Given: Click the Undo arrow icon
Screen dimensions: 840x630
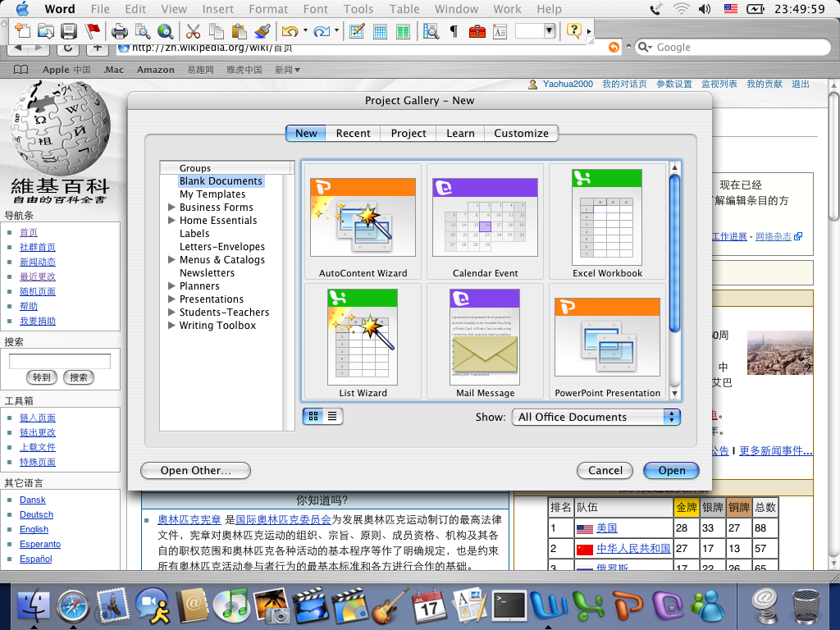Looking at the screenshot, I should [x=290, y=32].
